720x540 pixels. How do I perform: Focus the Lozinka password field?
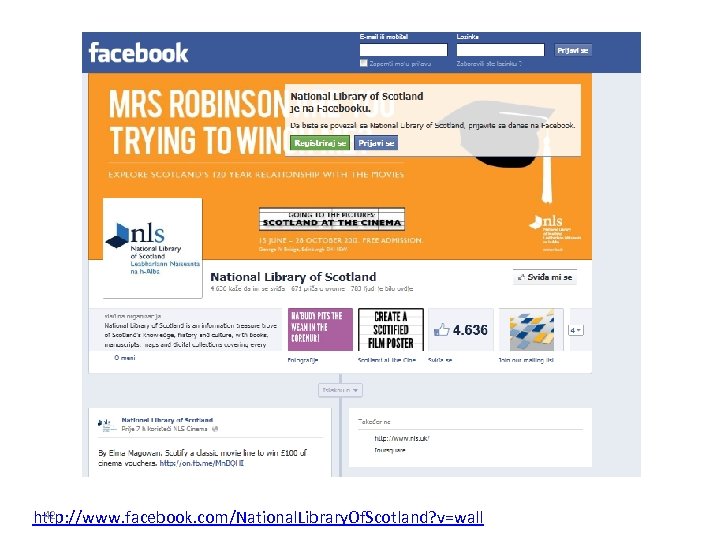pos(500,50)
